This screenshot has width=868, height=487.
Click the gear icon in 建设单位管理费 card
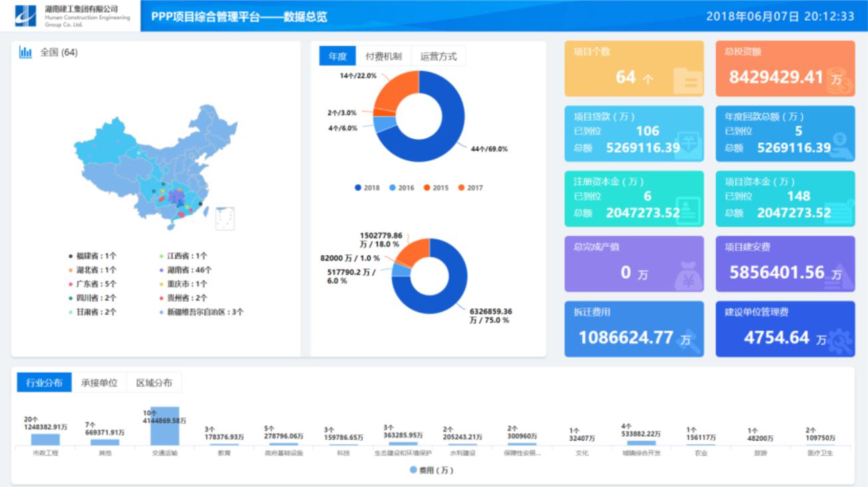pos(839,341)
